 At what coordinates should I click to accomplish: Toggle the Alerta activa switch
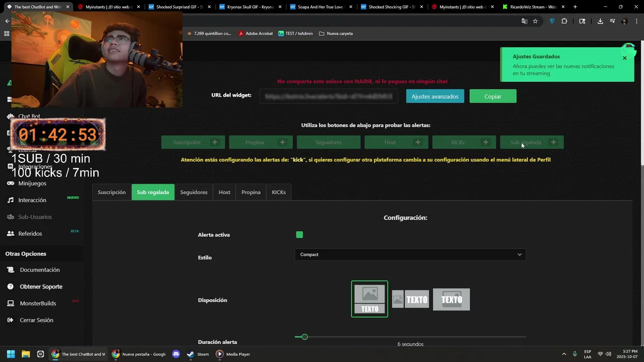click(299, 235)
